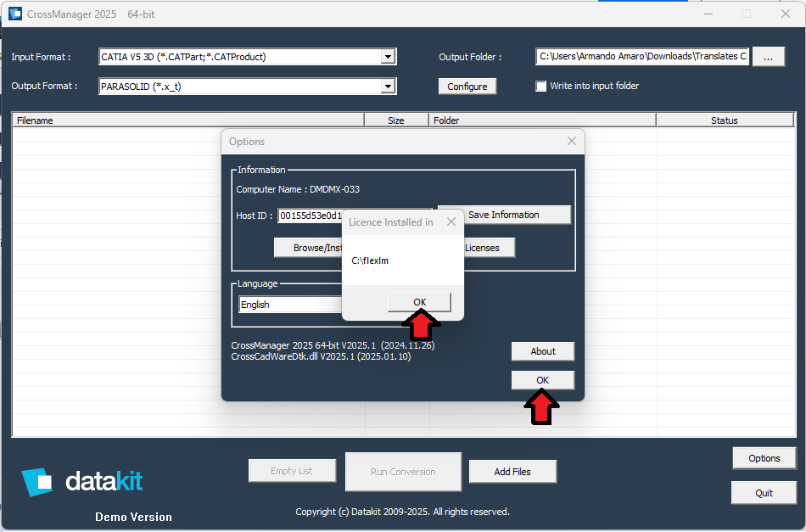The width and height of the screenshot is (806, 532).
Task: Close the Options dialog with X
Action: tap(572, 141)
